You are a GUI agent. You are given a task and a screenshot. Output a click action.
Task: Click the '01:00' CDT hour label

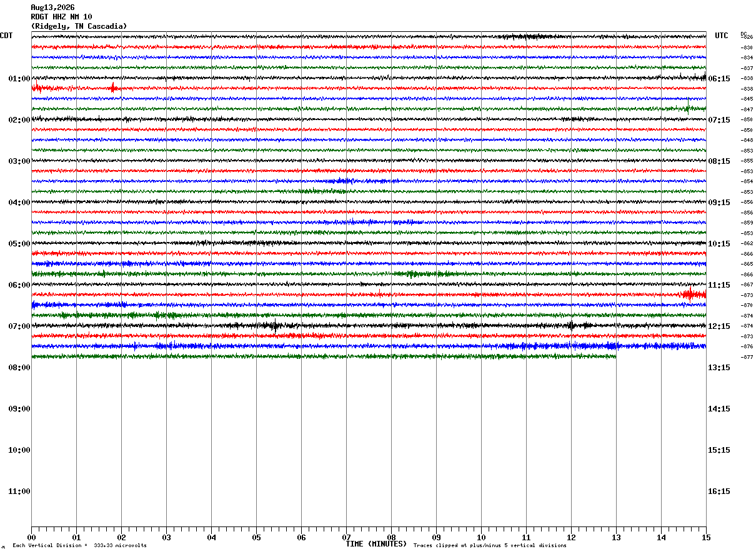pyautogui.click(x=19, y=79)
